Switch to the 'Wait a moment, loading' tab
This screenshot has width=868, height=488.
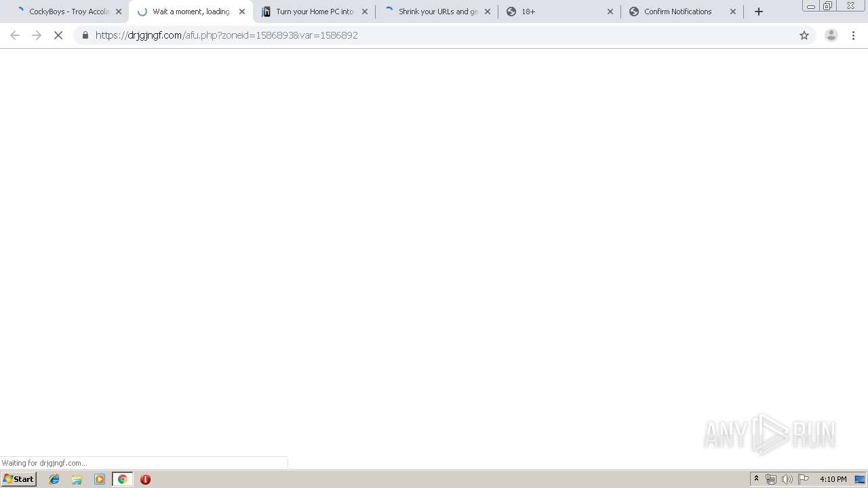click(190, 12)
